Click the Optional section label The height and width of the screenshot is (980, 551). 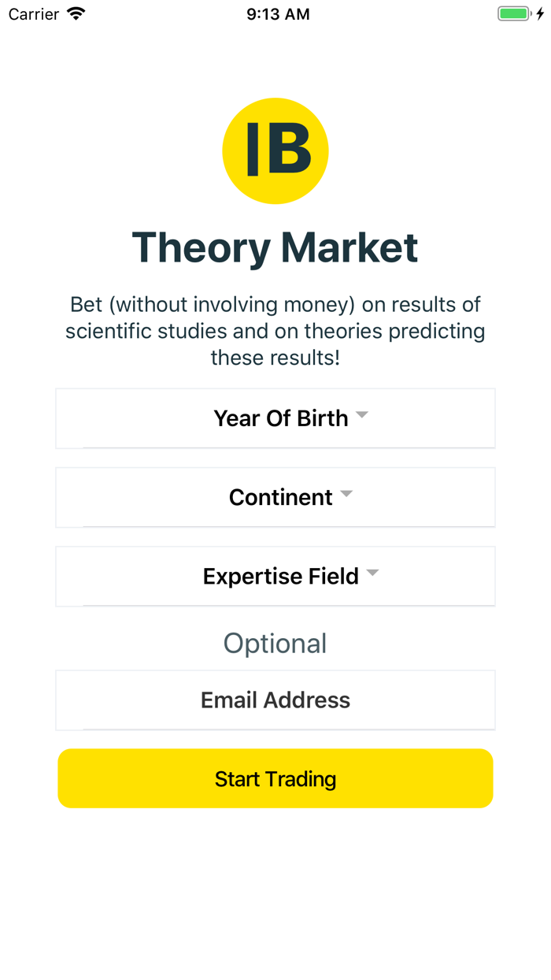pyautogui.click(x=275, y=643)
